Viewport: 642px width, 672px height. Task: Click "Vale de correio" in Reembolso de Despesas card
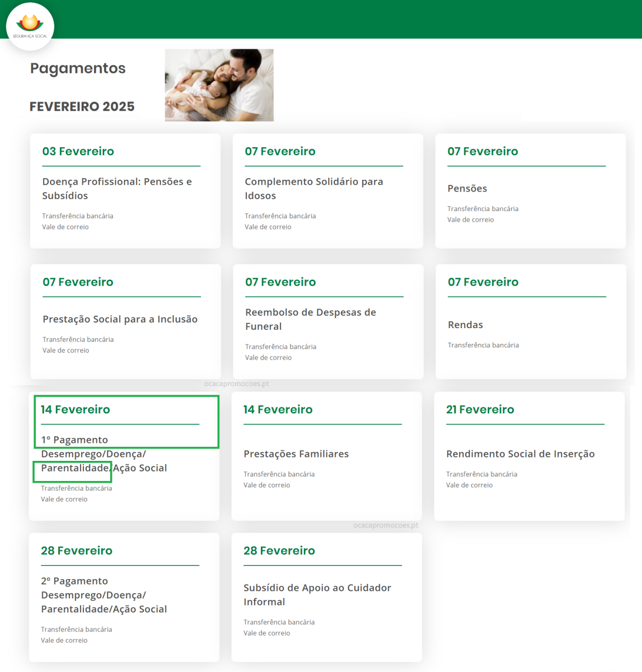click(269, 358)
